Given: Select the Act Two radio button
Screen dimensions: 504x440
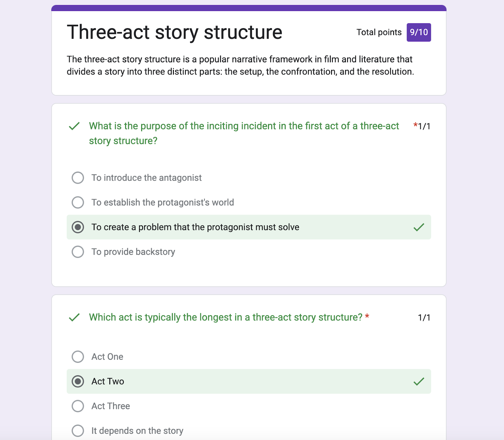Looking at the screenshot, I should pyautogui.click(x=78, y=381).
